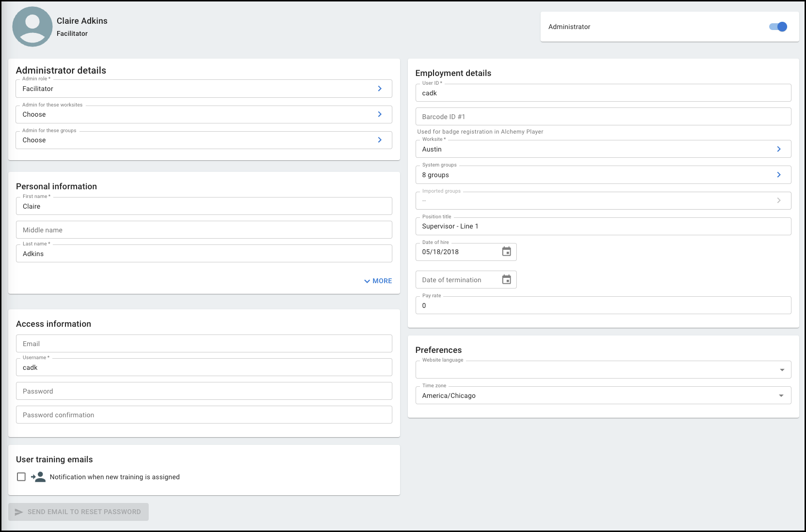
Task: Expand MORE personal information fields
Action: (378, 281)
